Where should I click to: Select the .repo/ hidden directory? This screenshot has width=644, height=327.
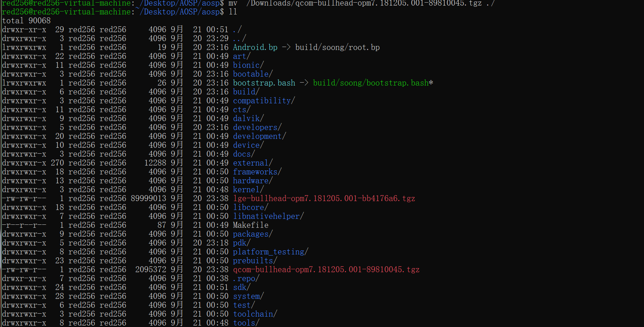(x=246, y=278)
